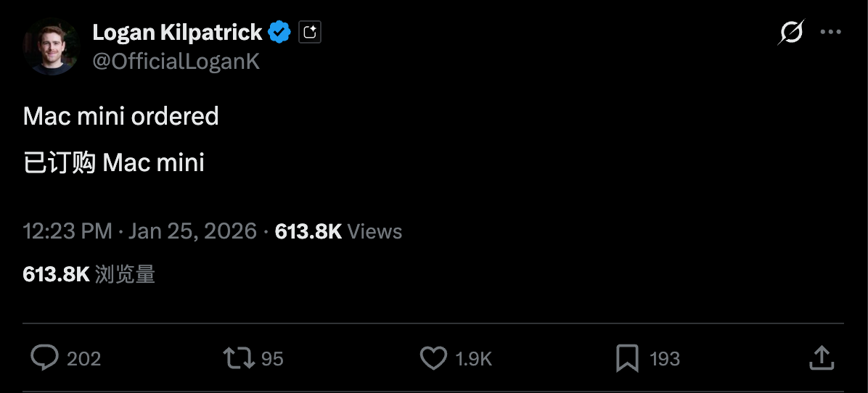The width and height of the screenshot is (868, 393).
Task: Click the blue verified checkmark badge
Action: pyautogui.click(x=280, y=33)
